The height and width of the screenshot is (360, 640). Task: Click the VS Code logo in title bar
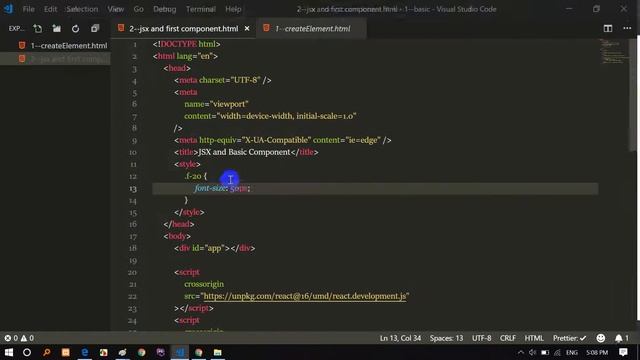pyautogui.click(x=8, y=9)
